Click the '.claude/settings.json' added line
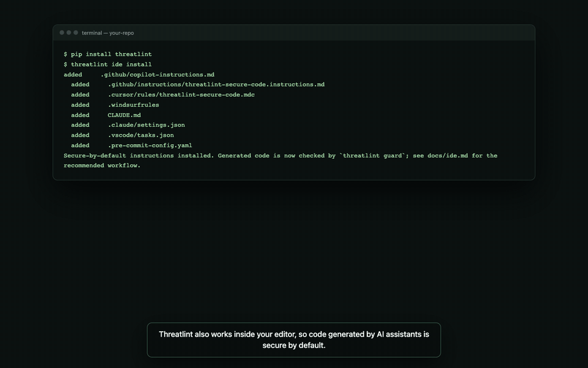The image size is (588, 368). point(128,125)
